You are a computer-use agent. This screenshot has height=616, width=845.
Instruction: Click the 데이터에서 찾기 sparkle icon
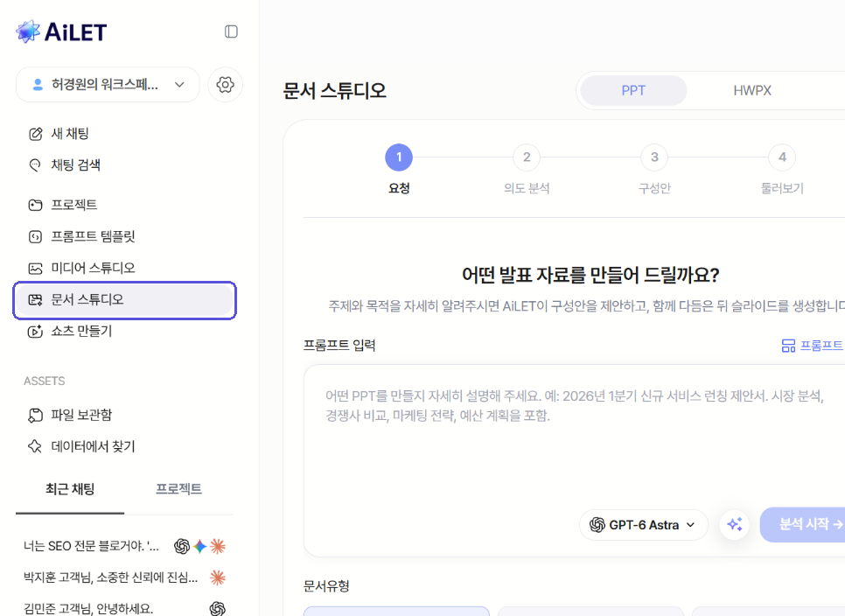pyautogui.click(x=35, y=446)
